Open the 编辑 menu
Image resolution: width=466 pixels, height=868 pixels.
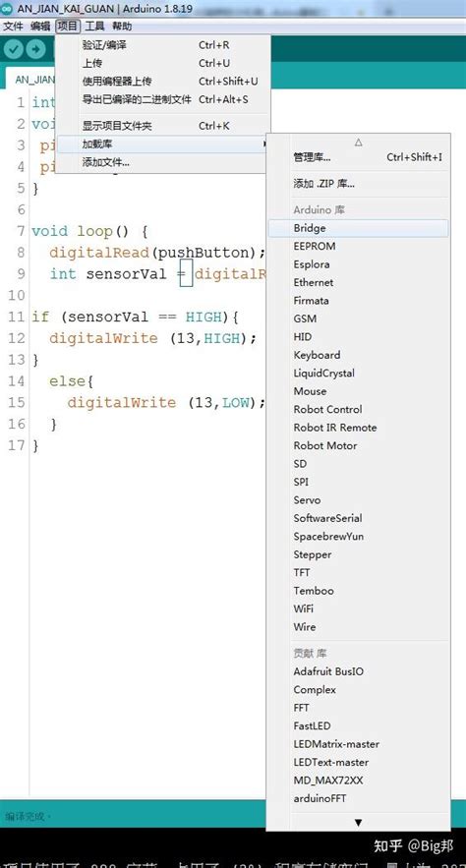[x=40, y=26]
